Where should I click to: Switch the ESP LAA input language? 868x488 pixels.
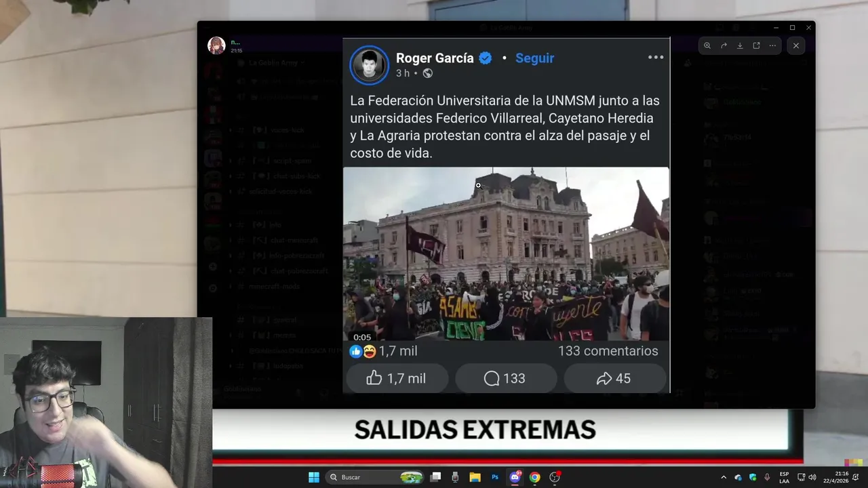click(x=785, y=477)
